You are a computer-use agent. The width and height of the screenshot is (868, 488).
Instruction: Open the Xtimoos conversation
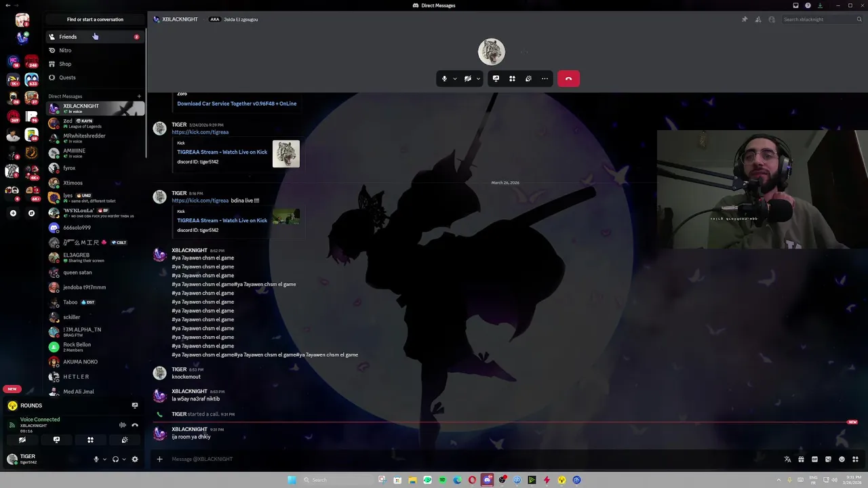click(x=95, y=183)
